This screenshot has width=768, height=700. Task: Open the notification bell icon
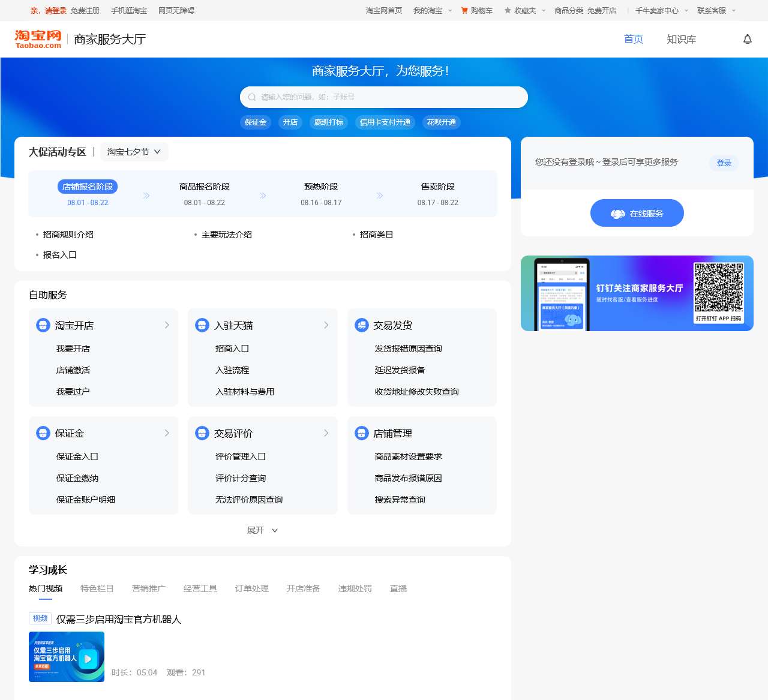(748, 39)
